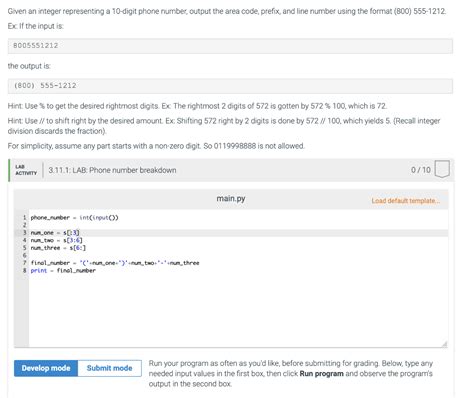This screenshot has width=474, height=398.
Task: Click the example input box 8005551212
Action: pos(230,46)
